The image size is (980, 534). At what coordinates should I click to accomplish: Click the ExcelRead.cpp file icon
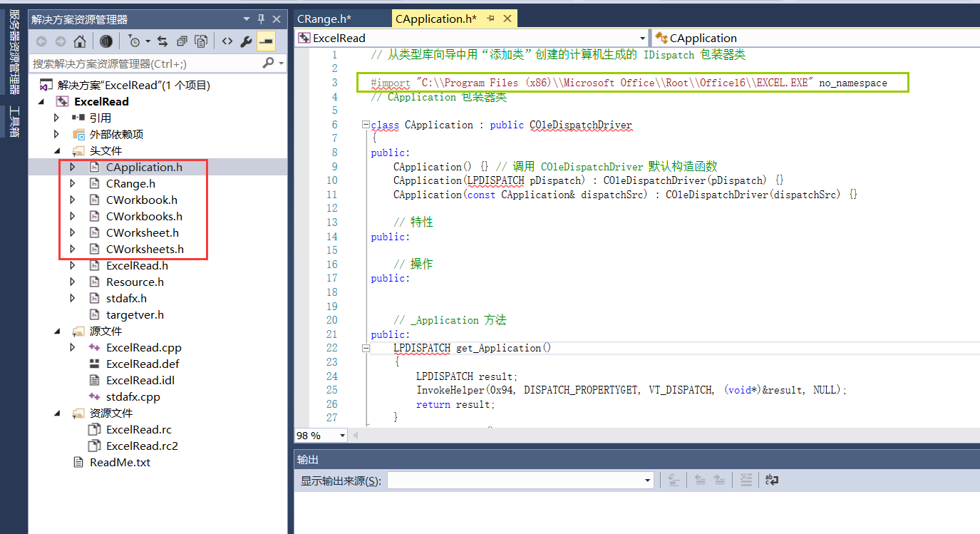(x=95, y=347)
